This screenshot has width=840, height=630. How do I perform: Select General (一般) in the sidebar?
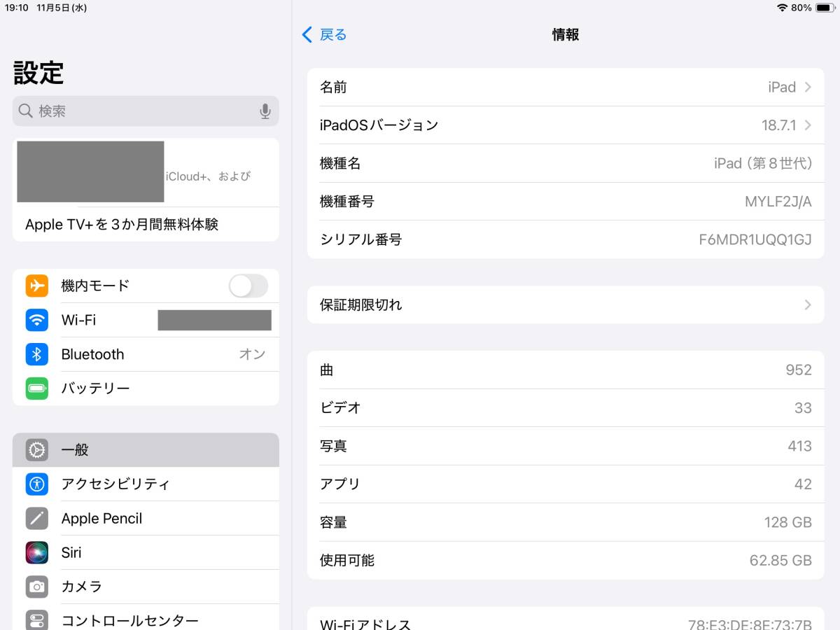click(x=146, y=450)
